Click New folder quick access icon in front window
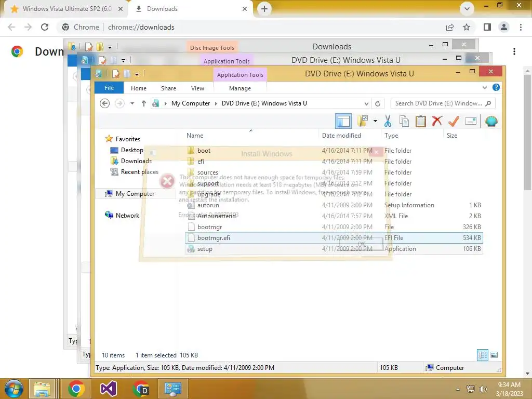Image resolution: width=532 pixels, height=399 pixels. [x=127, y=74]
